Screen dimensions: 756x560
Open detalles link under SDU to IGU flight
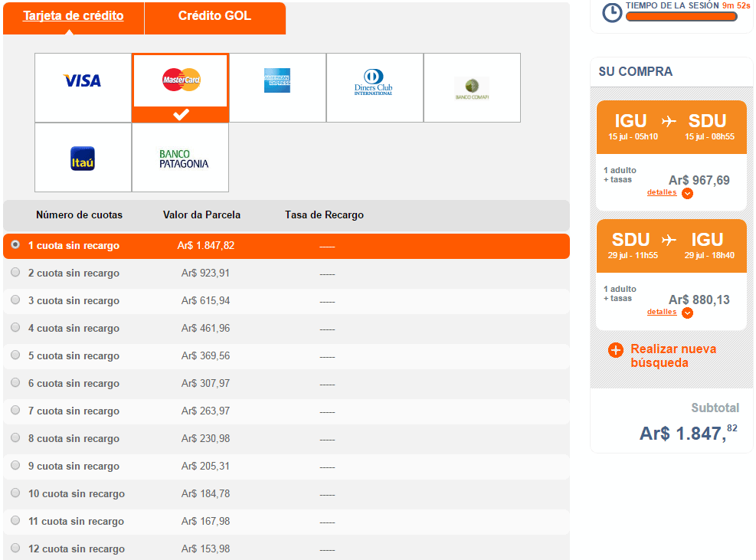(x=662, y=312)
